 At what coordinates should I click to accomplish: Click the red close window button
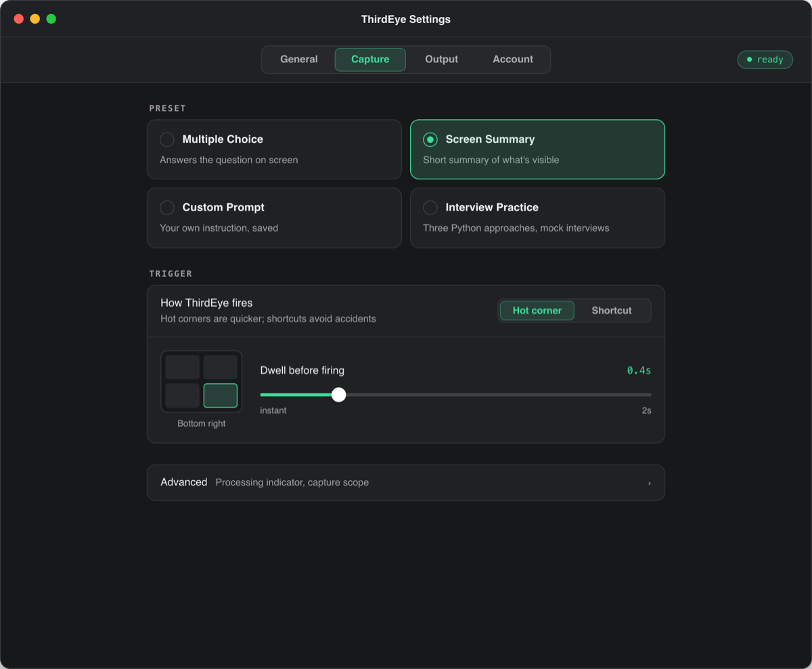coord(19,19)
